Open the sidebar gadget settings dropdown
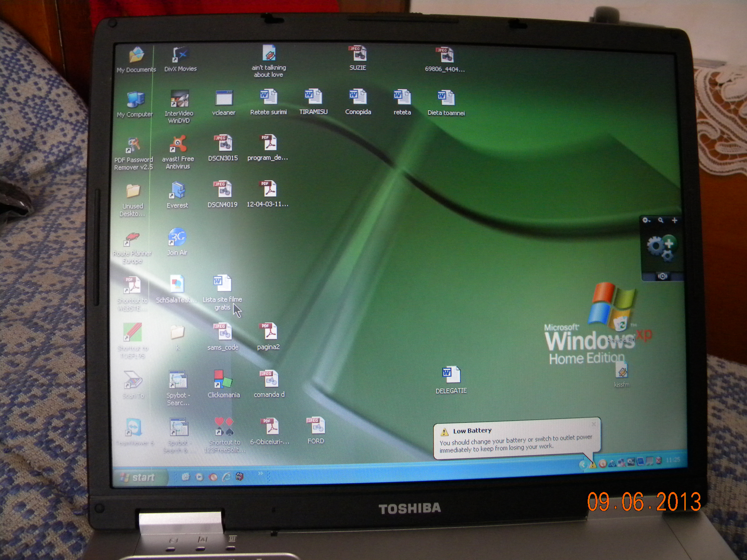 click(646, 220)
